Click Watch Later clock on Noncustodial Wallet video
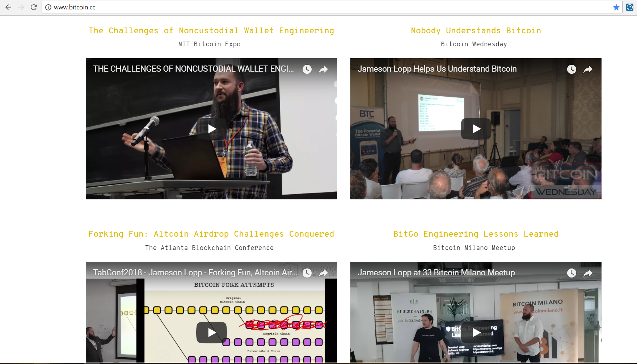Image resolution: width=637 pixels, height=364 pixels. tap(307, 69)
